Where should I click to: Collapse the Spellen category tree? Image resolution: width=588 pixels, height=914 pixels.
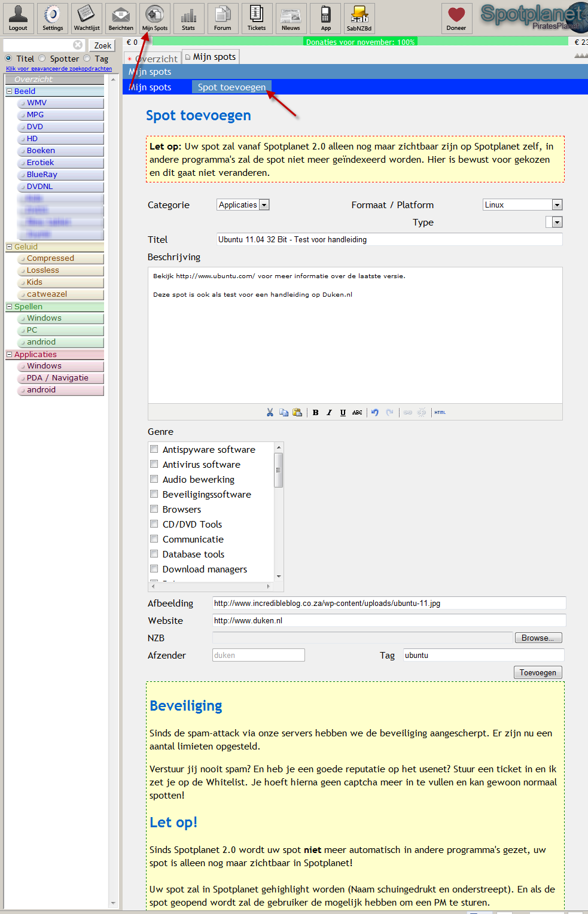point(9,306)
